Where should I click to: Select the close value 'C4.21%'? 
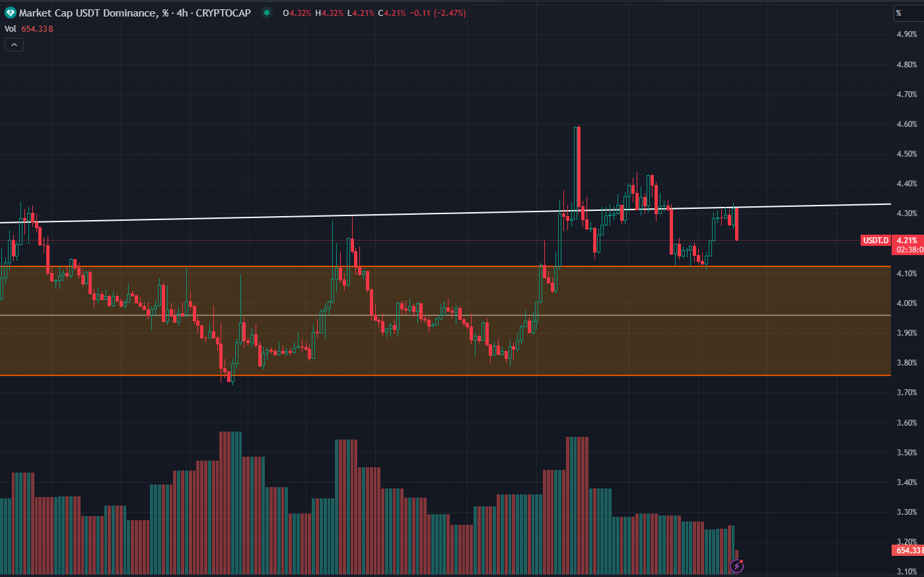pos(392,13)
